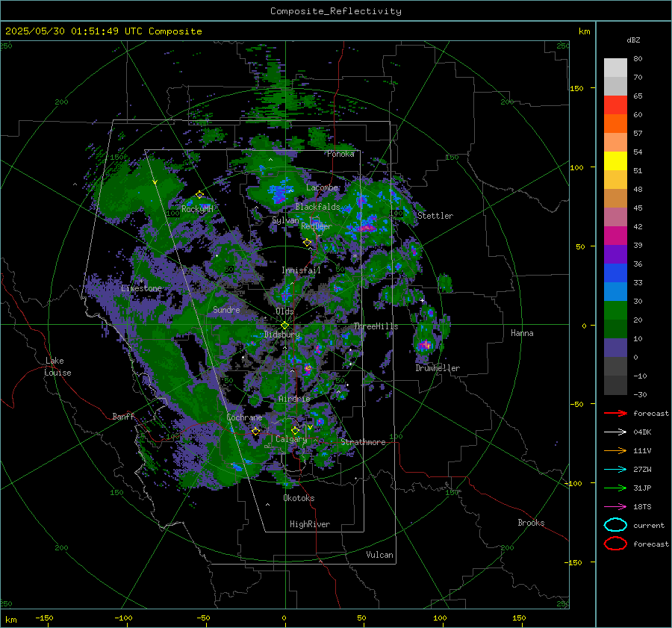The height and width of the screenshot is (628, 672).
Task: Click the 65 value on dBZ scale
Action: [638, 96]
